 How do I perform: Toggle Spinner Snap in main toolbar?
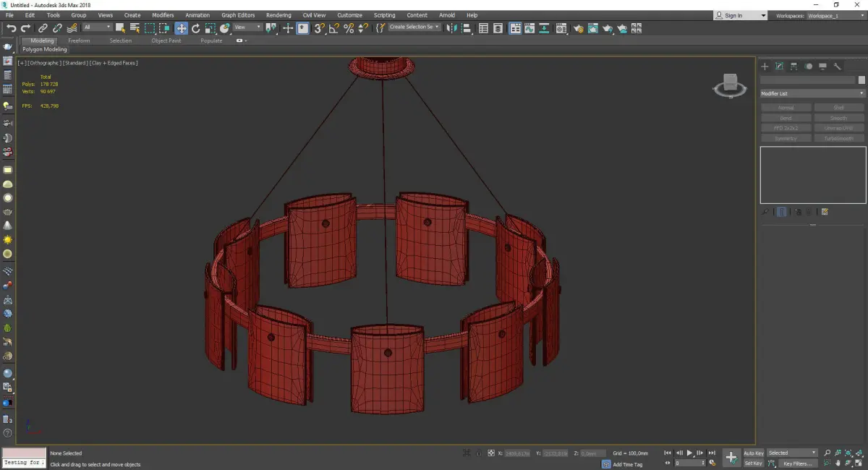coord(362,28)
